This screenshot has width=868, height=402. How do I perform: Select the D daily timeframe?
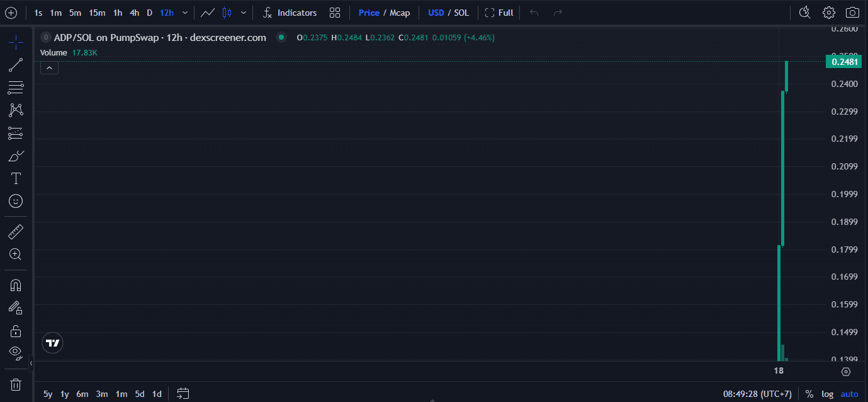tap(150, 13)
